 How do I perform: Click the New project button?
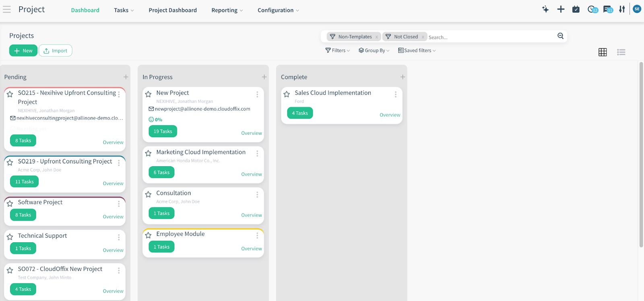(x=23, y=51)
